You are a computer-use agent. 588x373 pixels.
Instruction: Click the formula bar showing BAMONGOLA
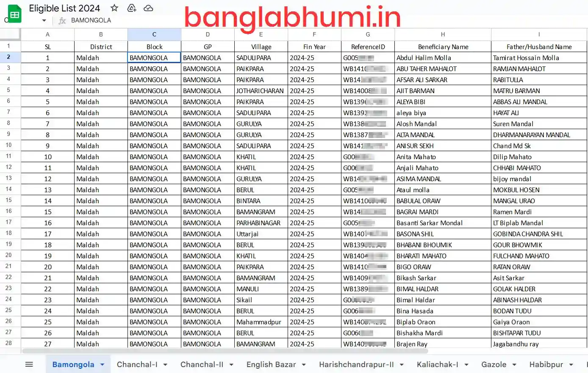click(91, 20)
